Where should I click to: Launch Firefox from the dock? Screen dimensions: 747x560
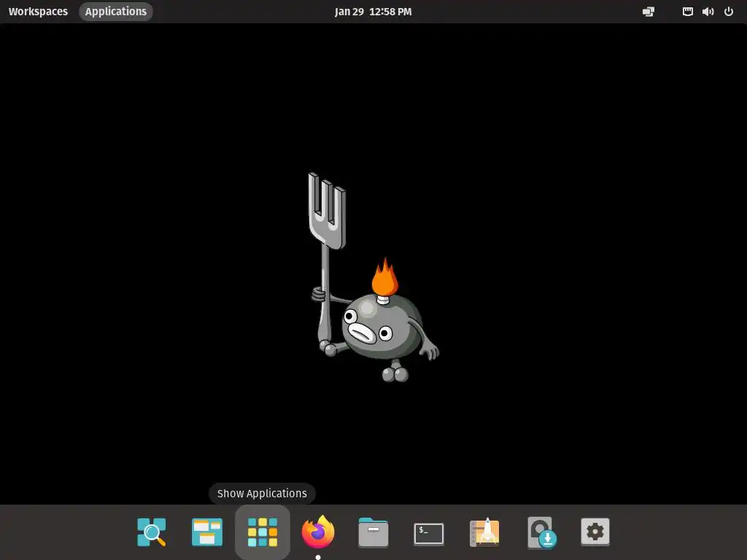tap(318, 532)
